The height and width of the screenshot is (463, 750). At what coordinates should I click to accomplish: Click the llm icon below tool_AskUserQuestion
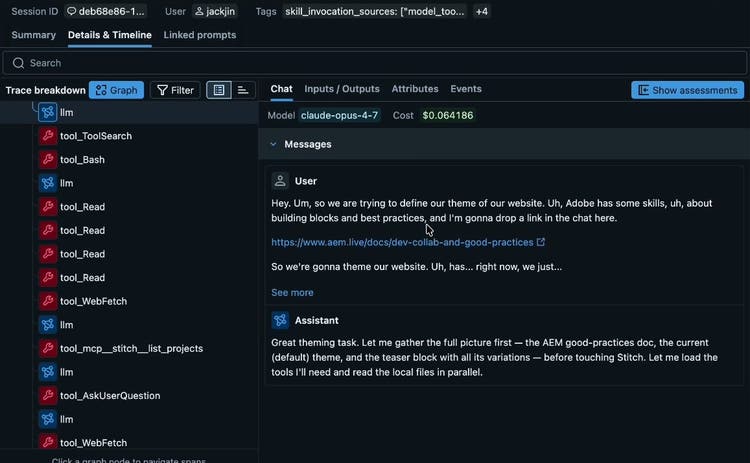48,419
